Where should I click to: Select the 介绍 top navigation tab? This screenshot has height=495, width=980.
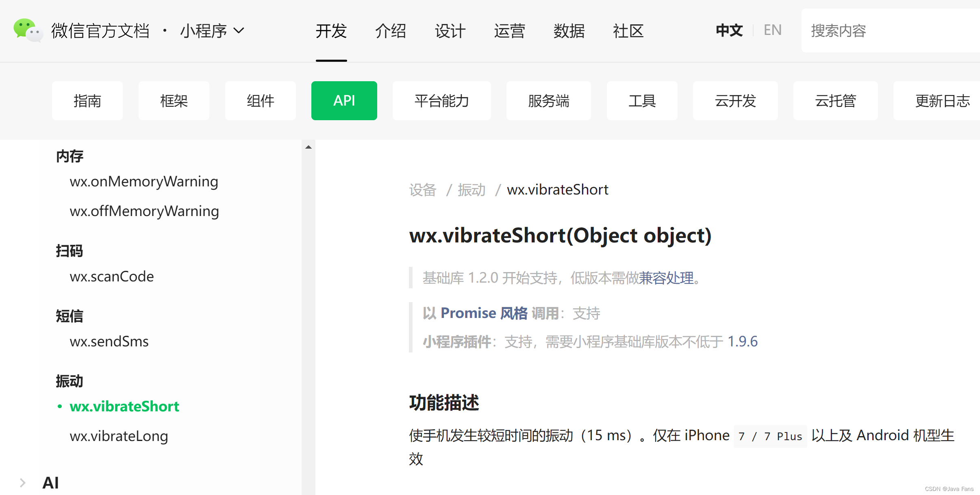tap(391, 31)
